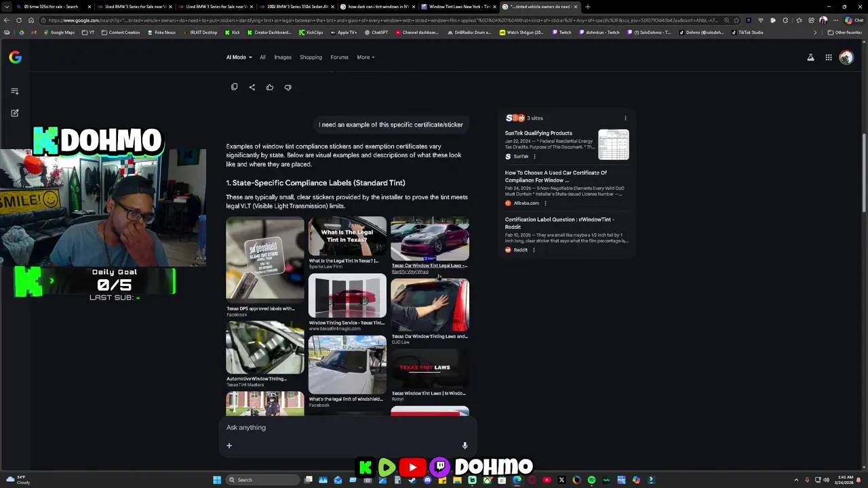868x488 pixels.
Task: Activate the microphone voice input
Action: (465, 445)
